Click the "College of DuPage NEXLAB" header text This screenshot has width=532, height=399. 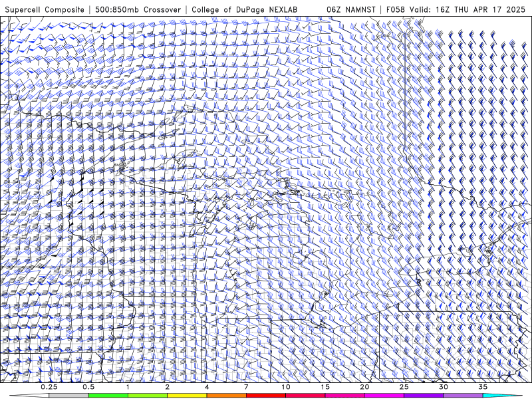[x=244, y=9]
